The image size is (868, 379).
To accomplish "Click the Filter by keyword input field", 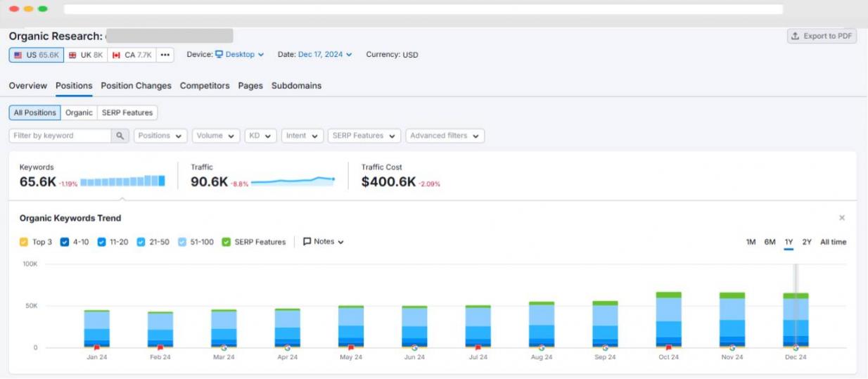I will [x=60, y=136].
